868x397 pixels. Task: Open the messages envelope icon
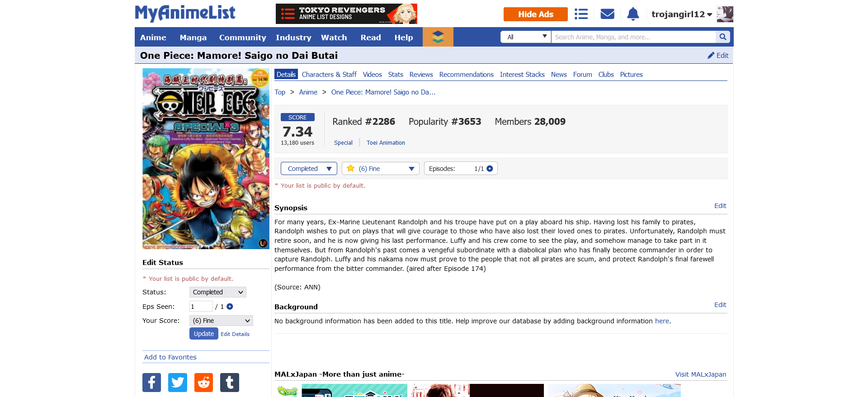[607, 14]
